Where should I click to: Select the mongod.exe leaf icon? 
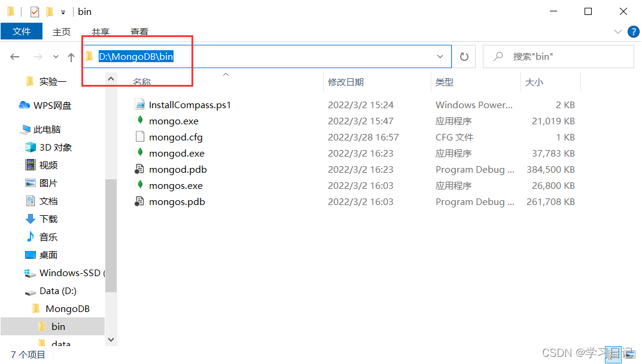point(140,152)
